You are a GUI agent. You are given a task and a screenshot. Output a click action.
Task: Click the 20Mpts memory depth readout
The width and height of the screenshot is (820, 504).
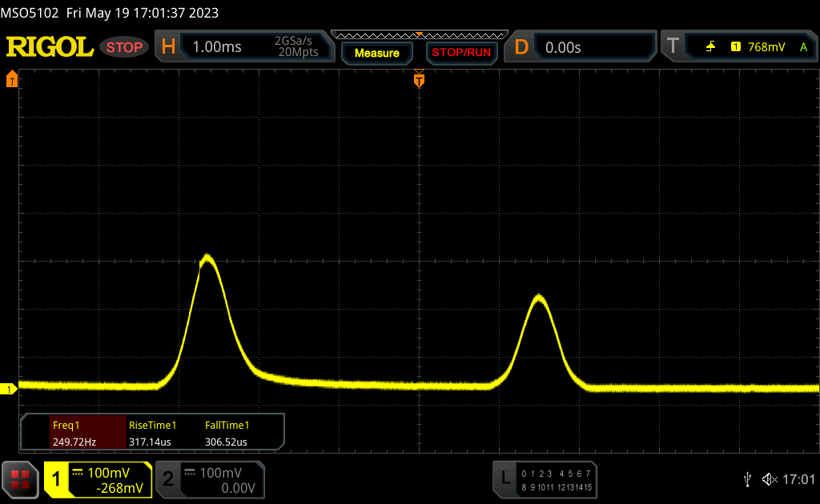point(298,52)
